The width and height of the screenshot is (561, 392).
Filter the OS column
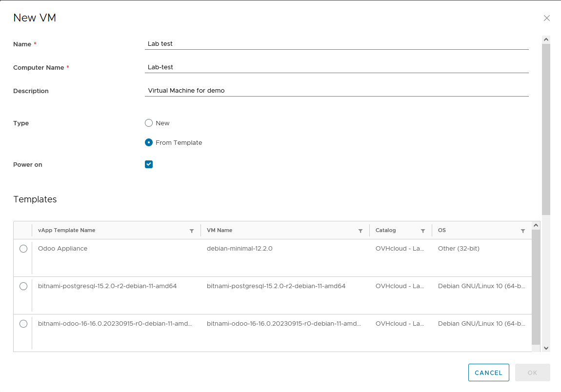click(523, 231)
